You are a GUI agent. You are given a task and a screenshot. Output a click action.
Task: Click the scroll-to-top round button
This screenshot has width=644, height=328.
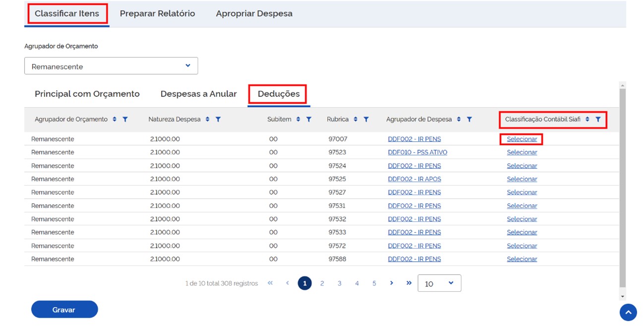pos(628,312)
